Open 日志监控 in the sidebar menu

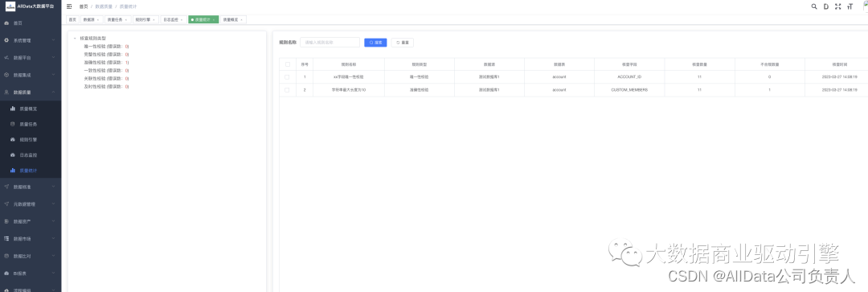28,155
